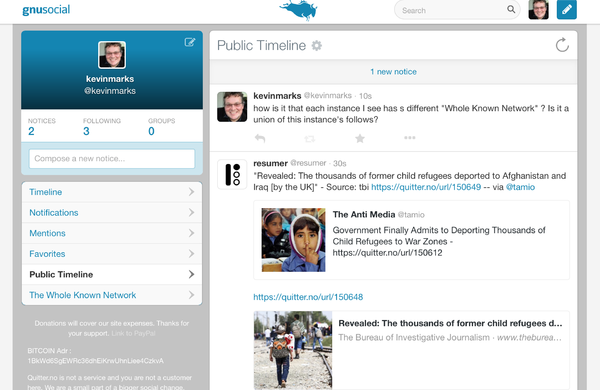Screen dimensions: 600x390
Task: Open the Favorites menu item
Action: [x=112, y=254]
